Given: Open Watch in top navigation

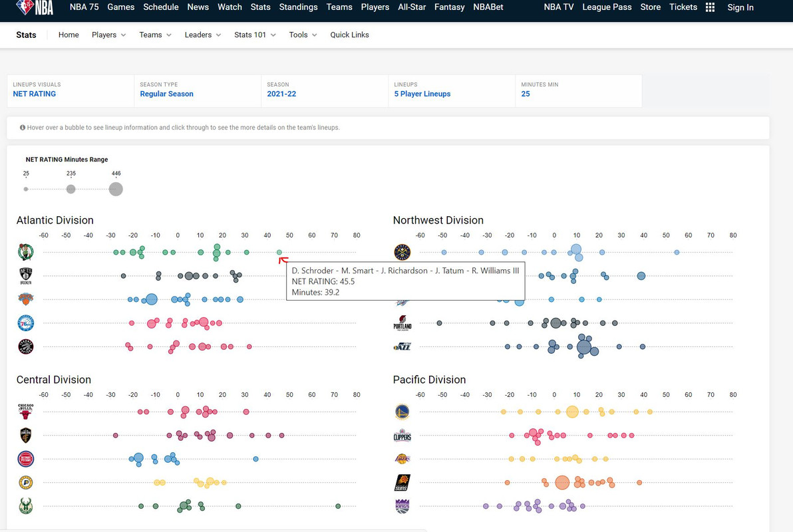Looking at the screenshot, I should pos(230,7).
